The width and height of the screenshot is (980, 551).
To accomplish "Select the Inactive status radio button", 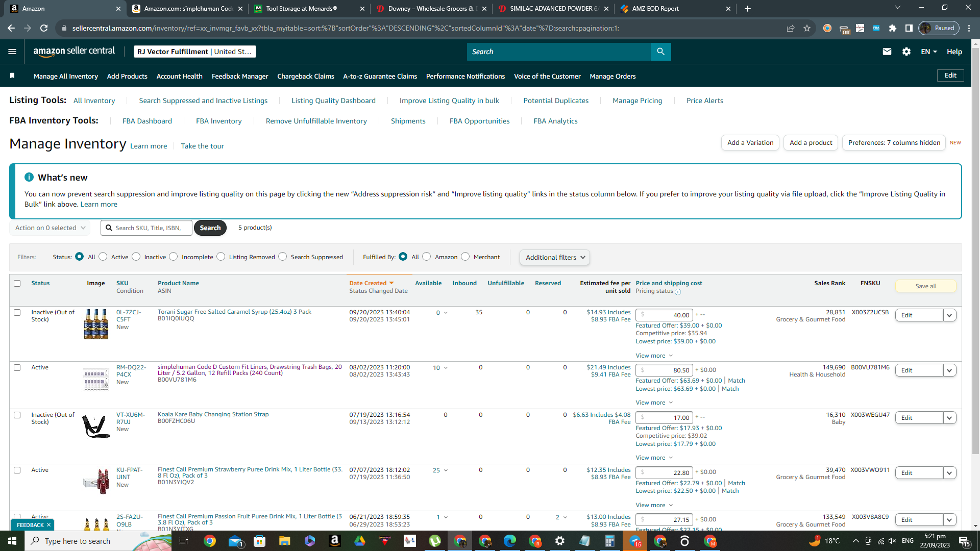I will (x=136, y=257).
